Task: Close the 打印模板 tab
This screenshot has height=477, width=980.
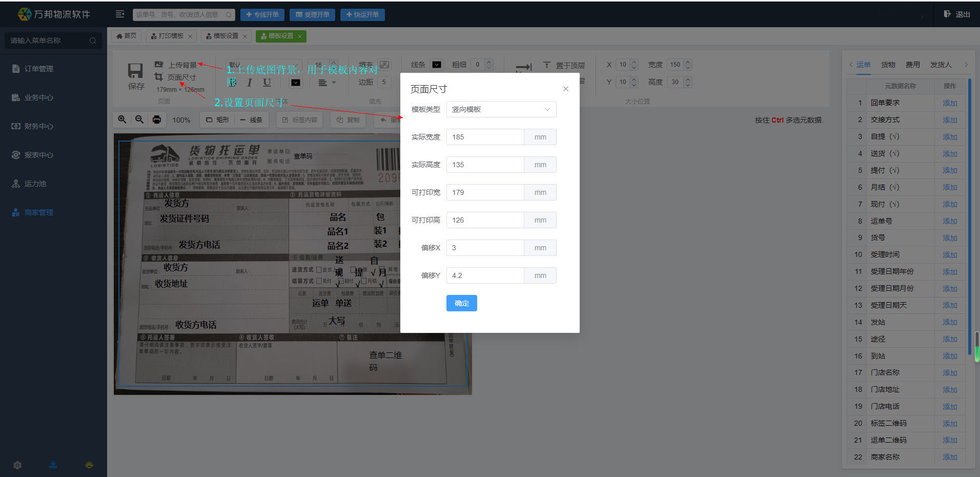Action: tap(190, 36)
